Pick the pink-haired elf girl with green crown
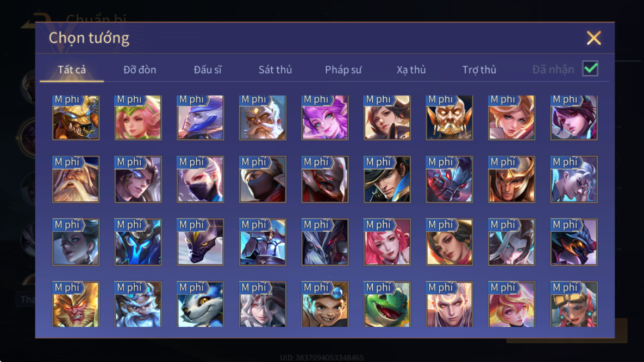The image size is (644, 362). point(138,118)
